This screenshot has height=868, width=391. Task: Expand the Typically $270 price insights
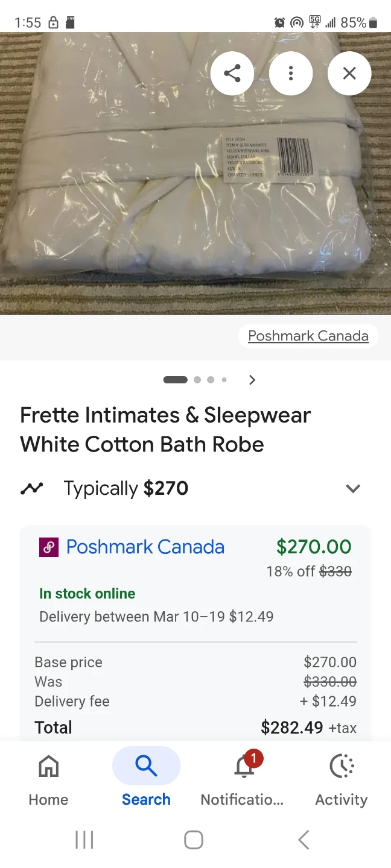point(353,488)
